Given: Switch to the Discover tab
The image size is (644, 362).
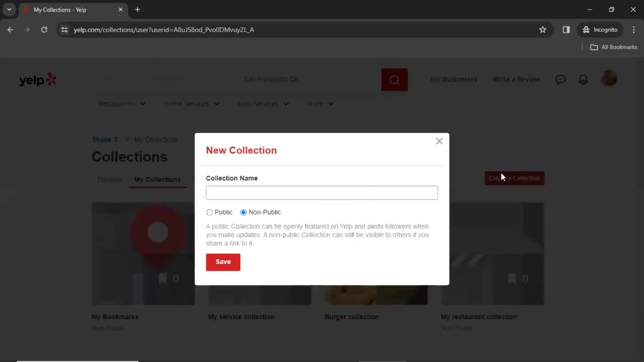Looking at the screenshot, I should click(110, 179).
